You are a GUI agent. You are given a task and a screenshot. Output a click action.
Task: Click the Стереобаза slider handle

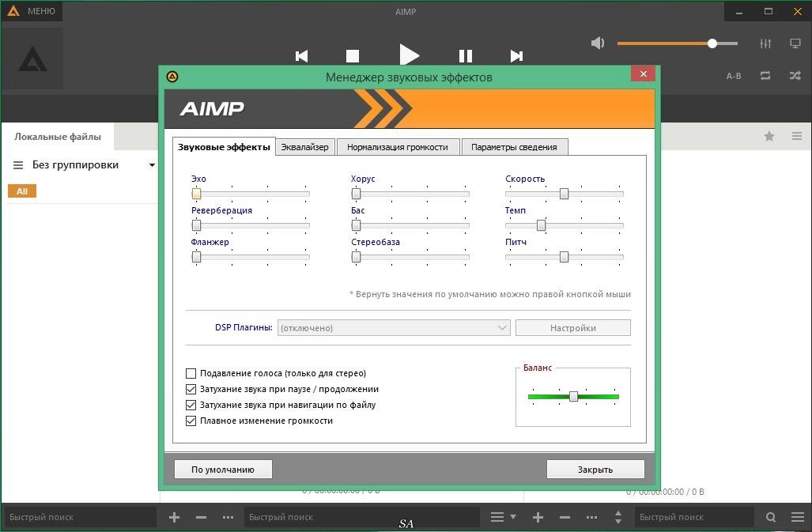(357, 257)
